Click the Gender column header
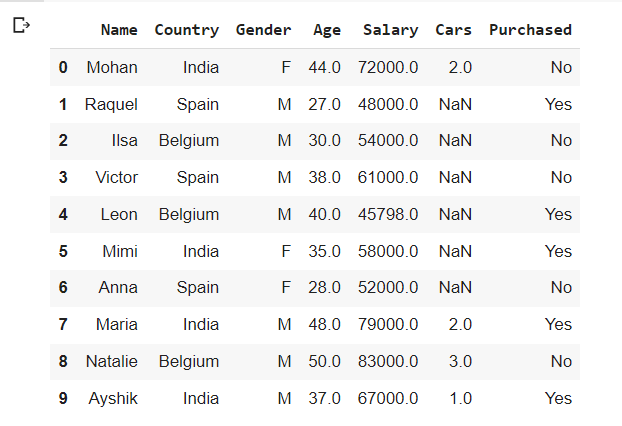This screenshot has height=426, width=622. click(x=263, y=30)
